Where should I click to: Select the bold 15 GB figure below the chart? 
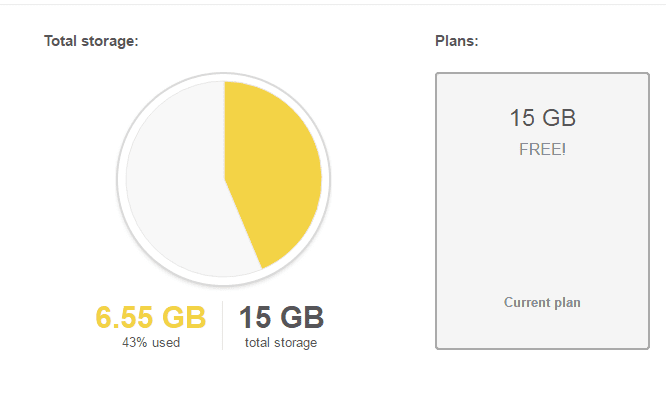[x=281, y=317]
